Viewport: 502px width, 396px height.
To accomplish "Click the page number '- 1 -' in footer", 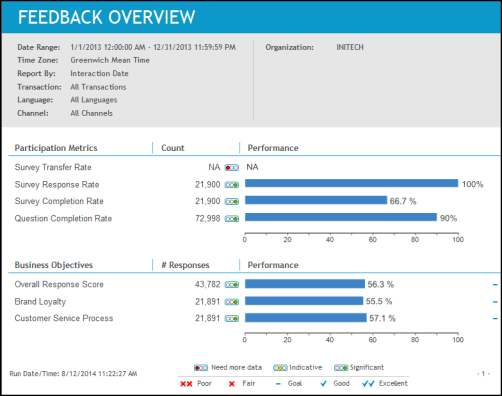I will coord(483,374).
